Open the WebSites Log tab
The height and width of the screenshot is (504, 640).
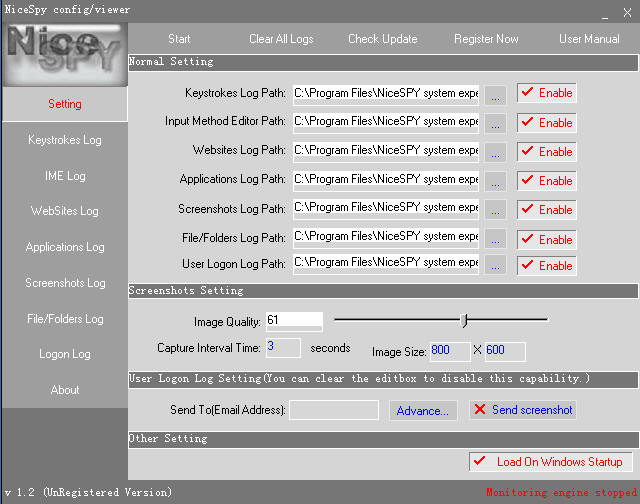click(x=65, y=211)
